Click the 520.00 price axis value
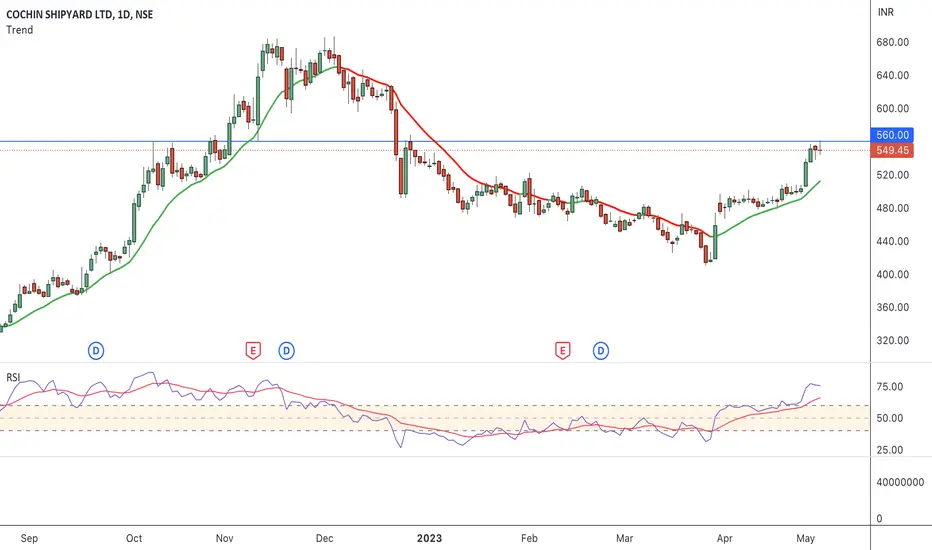 tap(892, 175)
